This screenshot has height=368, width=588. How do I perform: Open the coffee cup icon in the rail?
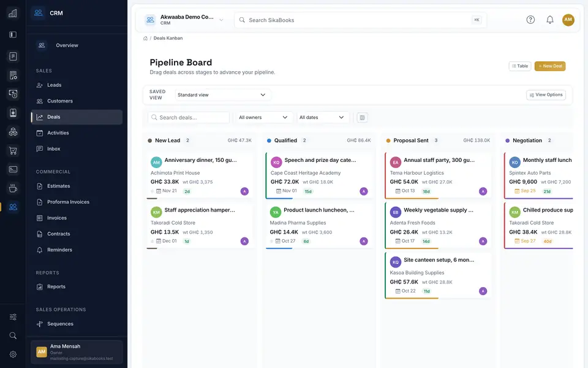13,188
